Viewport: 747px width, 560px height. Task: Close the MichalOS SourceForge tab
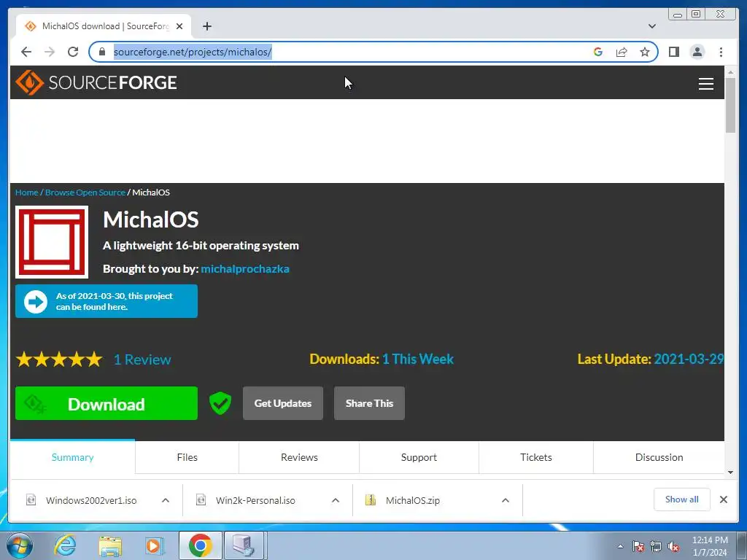click(179, 26)
